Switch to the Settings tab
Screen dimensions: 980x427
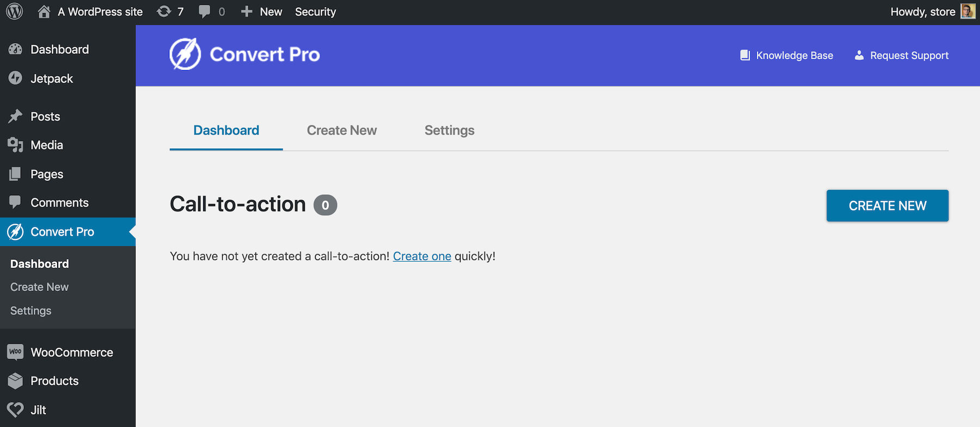(x=449, y=131)
